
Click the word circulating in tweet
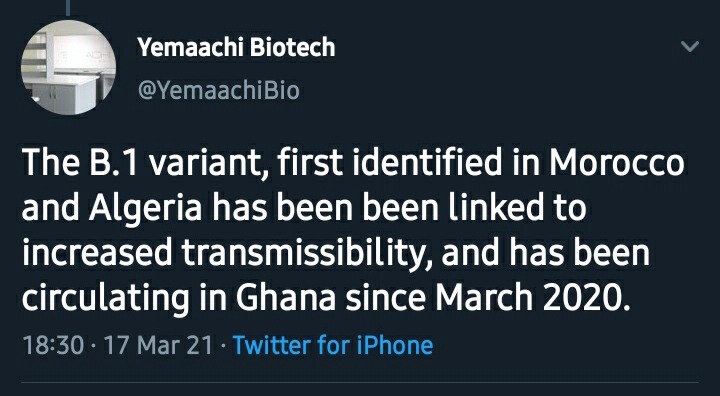(x=105, y=300)
